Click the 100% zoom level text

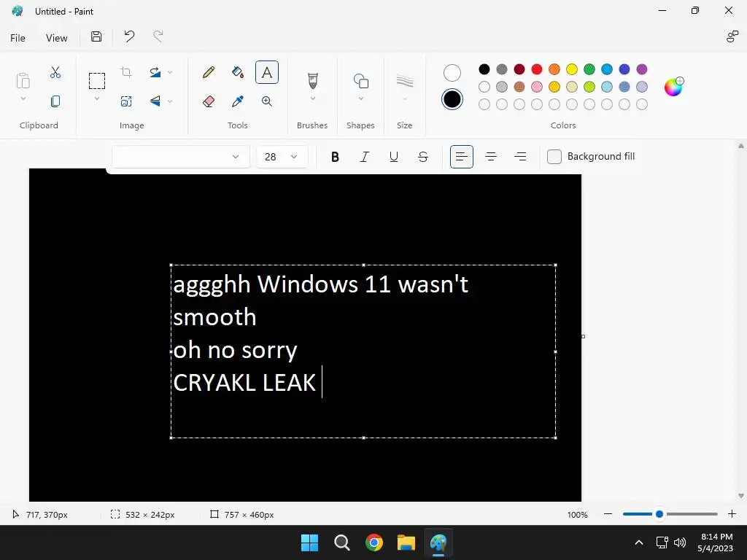(x=578, y=515)
